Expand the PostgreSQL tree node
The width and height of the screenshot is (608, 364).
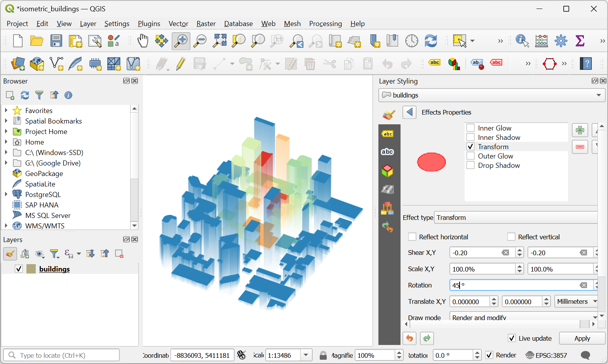6,194
